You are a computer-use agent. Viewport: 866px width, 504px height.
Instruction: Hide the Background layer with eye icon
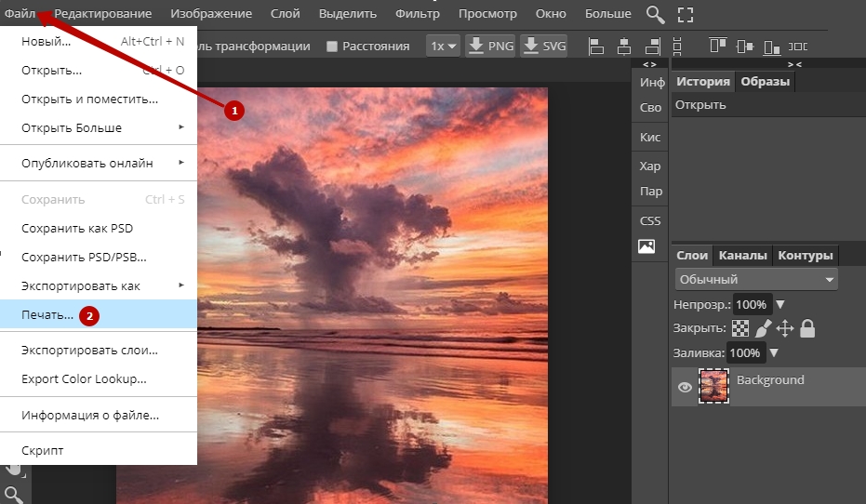686,388
